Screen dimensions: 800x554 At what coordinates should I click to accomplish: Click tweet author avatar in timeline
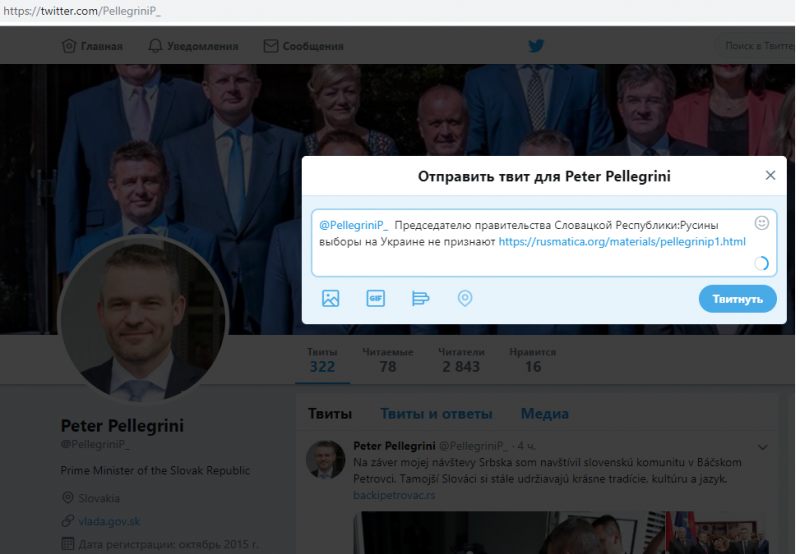[326, 460]
